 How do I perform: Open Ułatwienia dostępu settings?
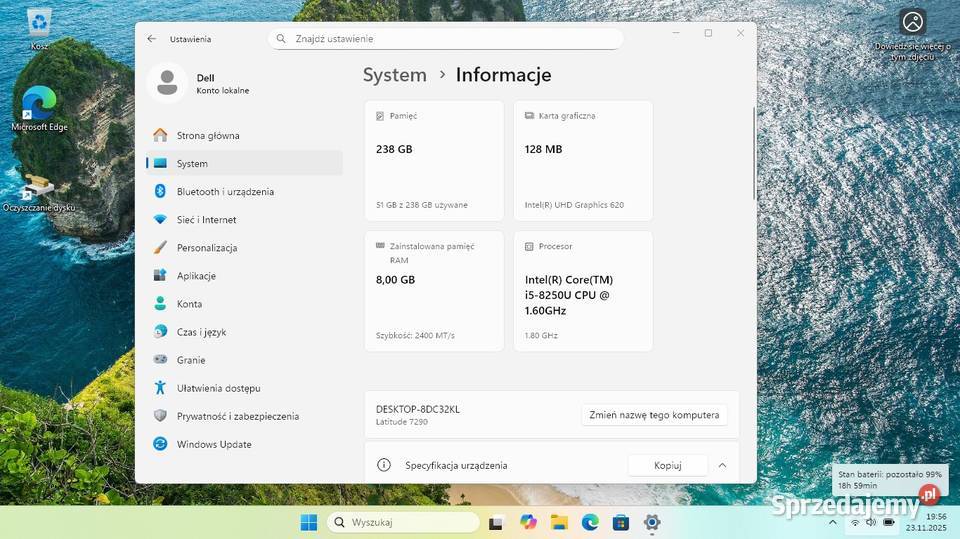tap(244, 388)
